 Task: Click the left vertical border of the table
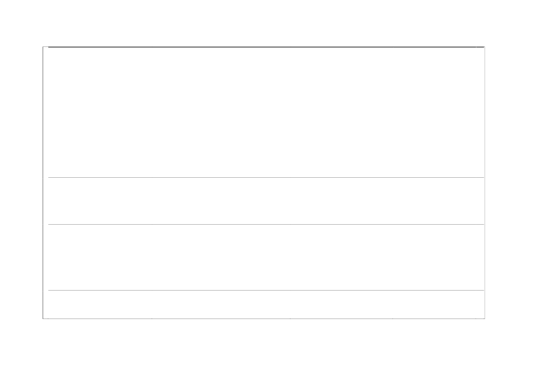click(43, 182)
